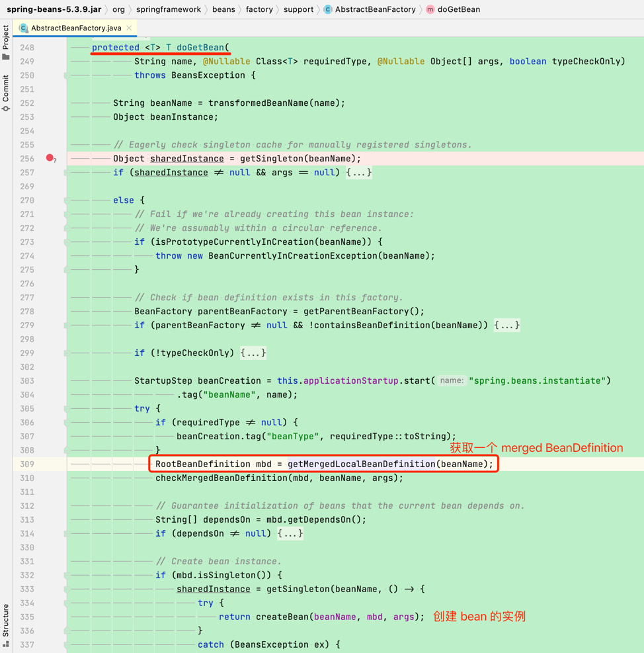
Task: Collapse the method body fold at line 250
Action: pyautogui.click(x=65, y=75)
